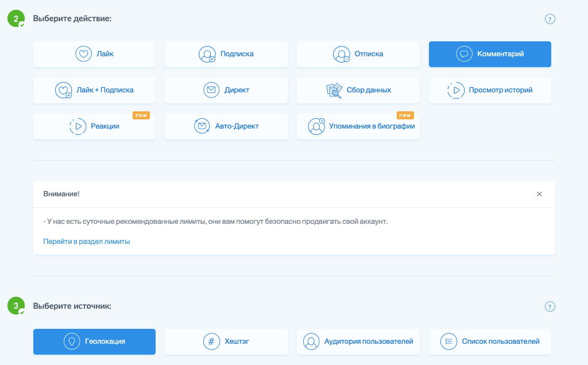Click the Подписка user-plus icon
The width and height of the screenshot is (588, 365).
click(207, 55)
